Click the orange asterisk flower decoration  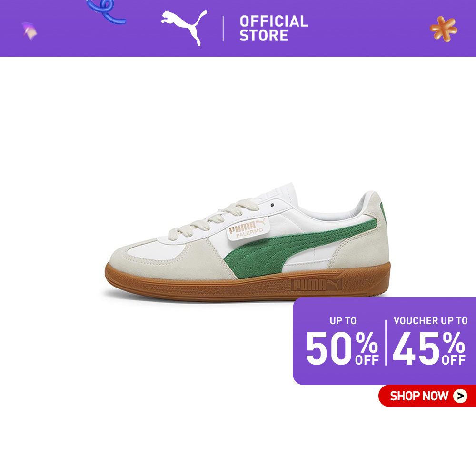coord(444,29)
